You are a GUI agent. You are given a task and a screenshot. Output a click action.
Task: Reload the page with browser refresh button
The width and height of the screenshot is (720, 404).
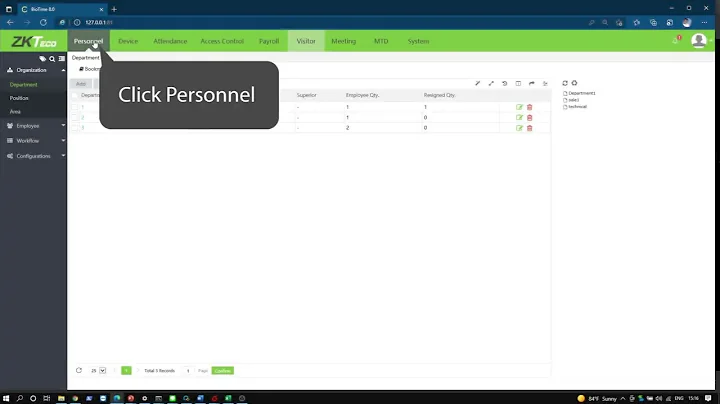pyautogui.click(x=43, y=22)
